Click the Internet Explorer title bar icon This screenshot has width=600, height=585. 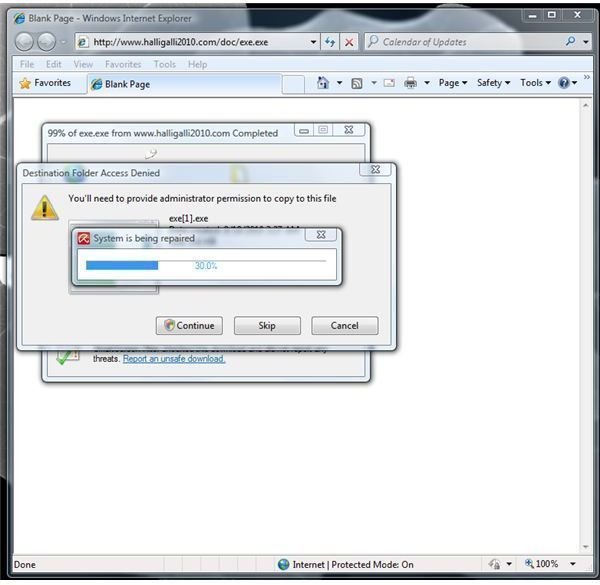coord(20,18)
